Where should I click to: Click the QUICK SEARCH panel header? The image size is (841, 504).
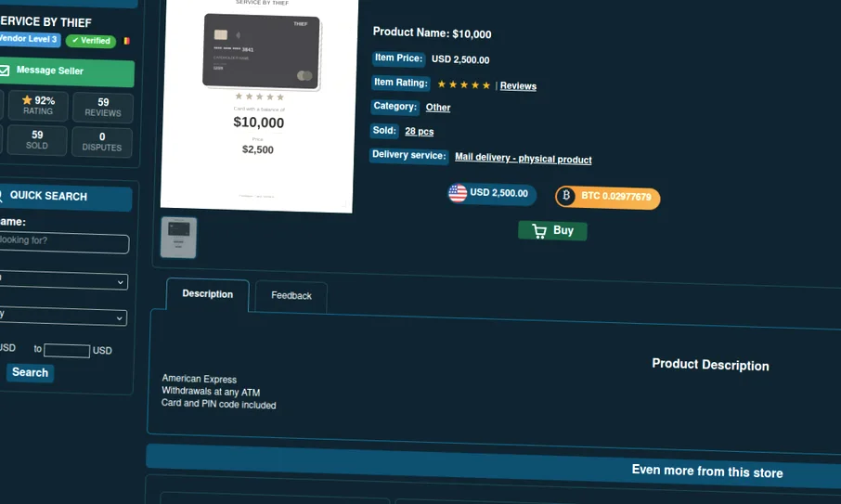point(66,196)
